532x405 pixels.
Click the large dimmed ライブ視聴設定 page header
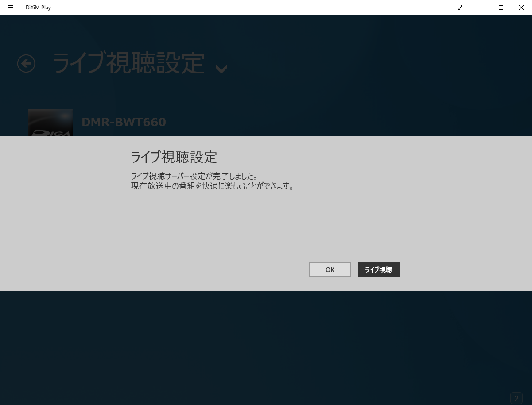[128, 63]
